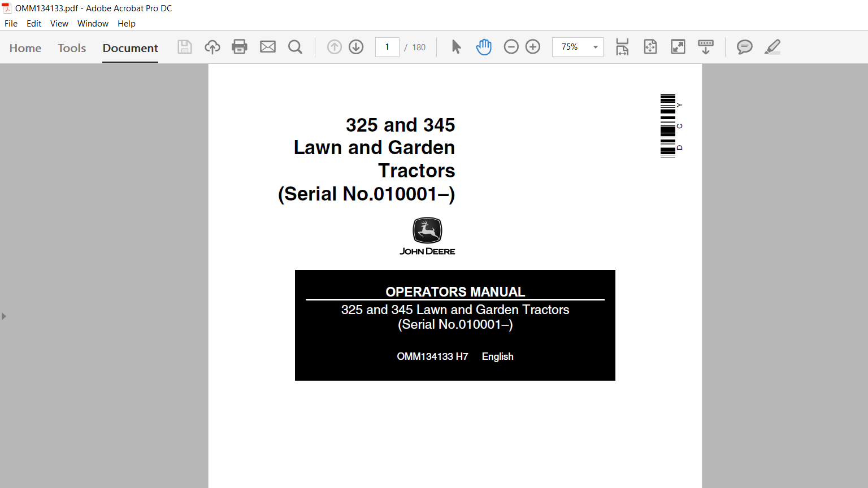Viewport: 868px width, 488px height.
Task: Open the Help menu
Action: tap(127, 24)
